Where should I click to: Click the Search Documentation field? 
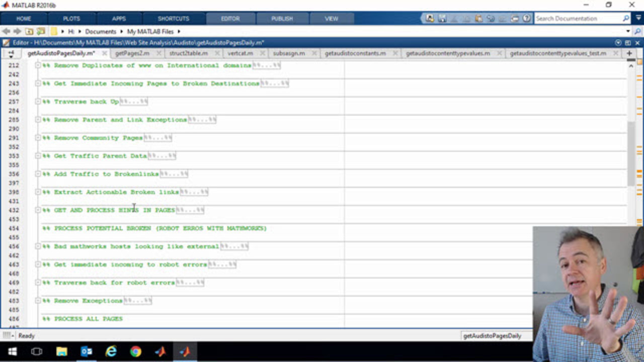click(578, 19)
